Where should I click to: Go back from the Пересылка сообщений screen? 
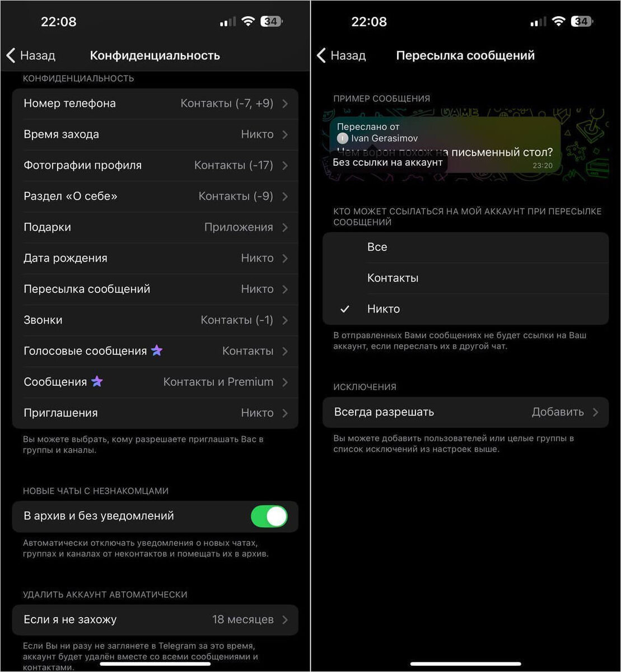pos(341,55)
